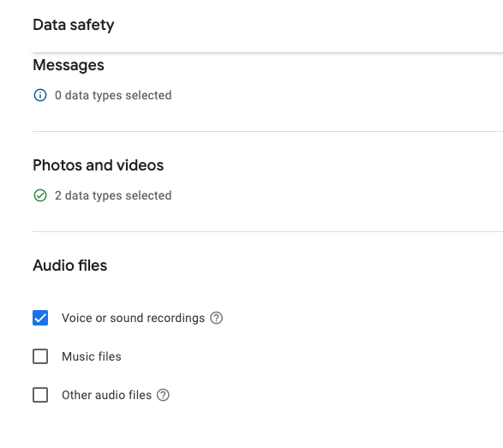
Task: Open help icon beside Voice or sound recordings
Action: click(x=216, y=318)
